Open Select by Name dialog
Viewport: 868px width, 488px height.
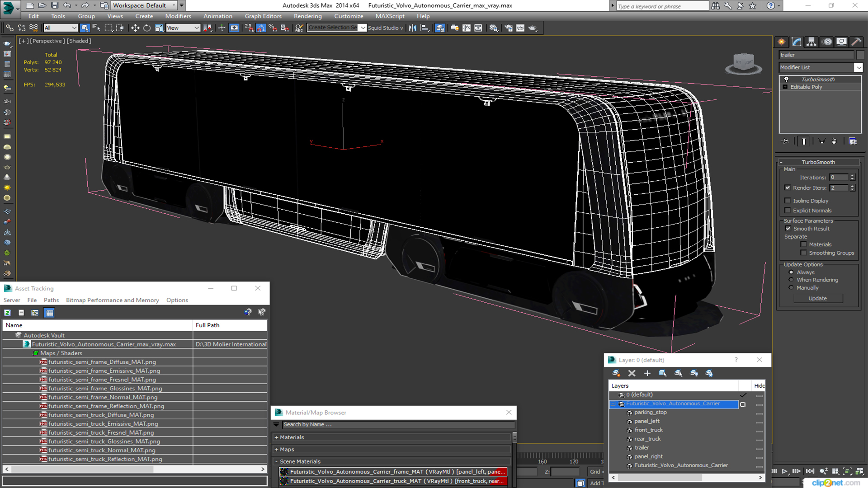point(96,28)
